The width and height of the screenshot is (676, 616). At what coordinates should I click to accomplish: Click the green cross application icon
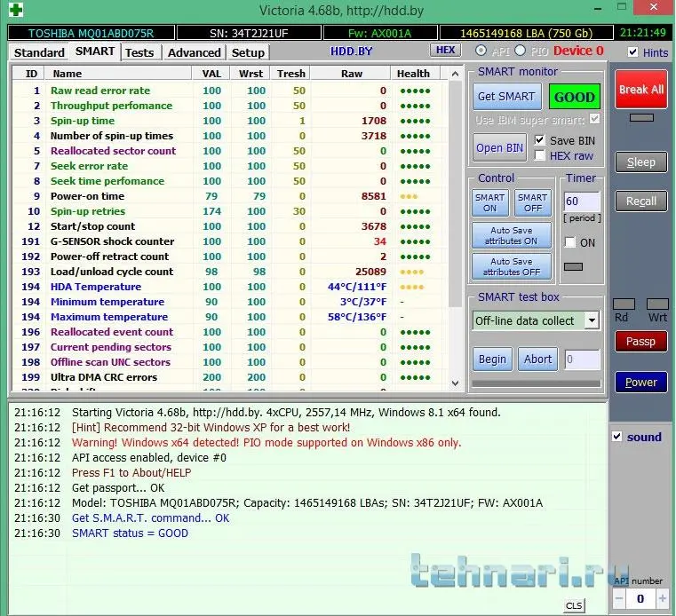click(x=16, y=9)
